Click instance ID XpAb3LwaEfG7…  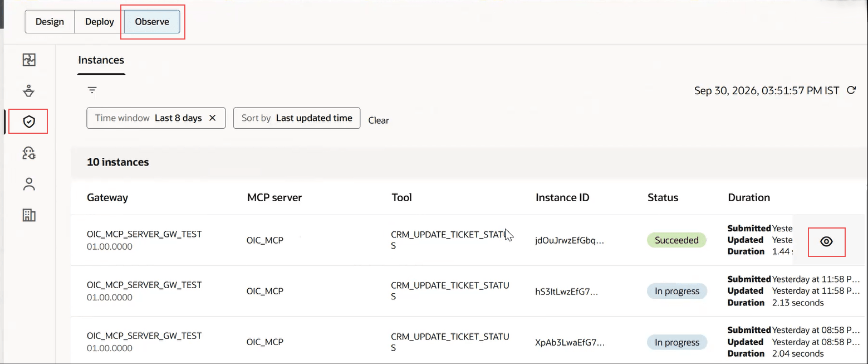[570, 342]
